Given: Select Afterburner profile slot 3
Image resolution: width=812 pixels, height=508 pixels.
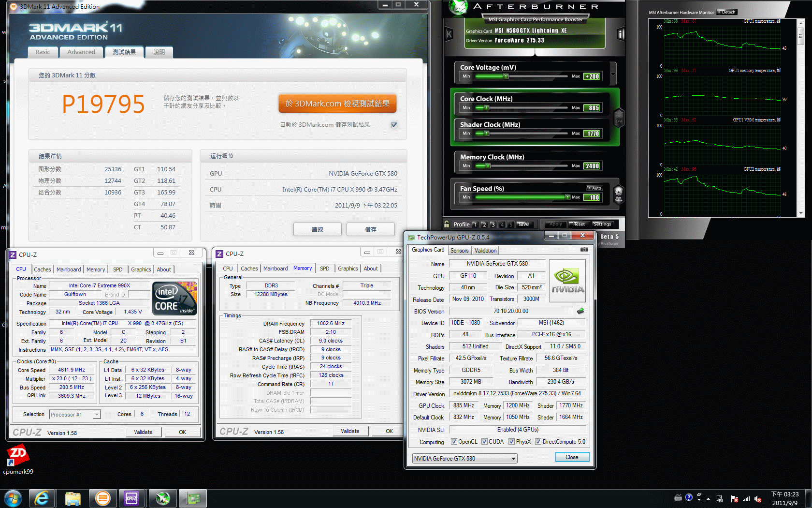Looking at the screenshot, I should (493, 224).
